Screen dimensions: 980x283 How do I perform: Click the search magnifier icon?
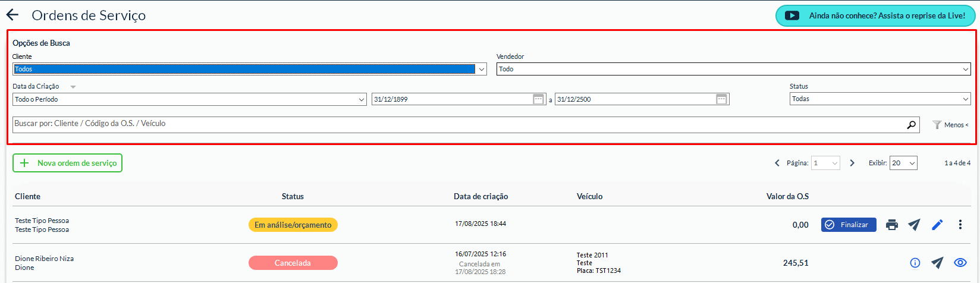tap(911, 125)
